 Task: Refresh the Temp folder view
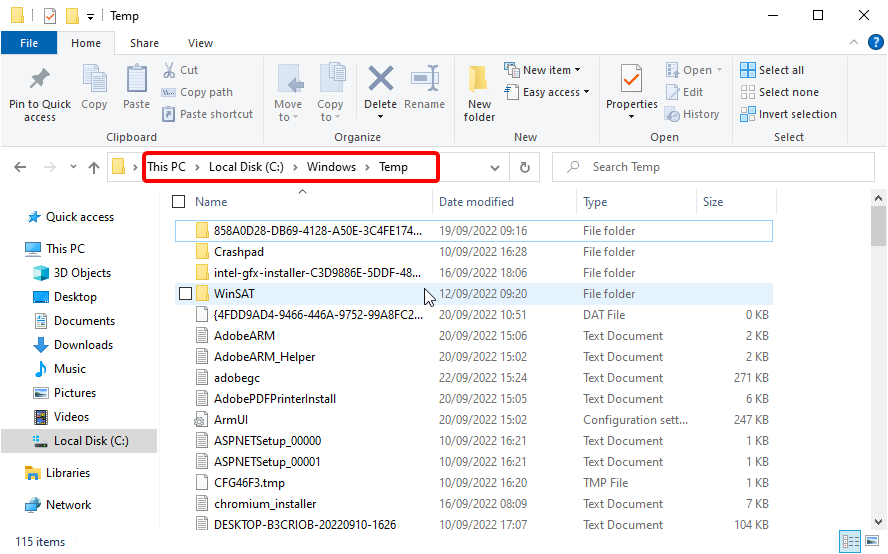pos(525,167)
